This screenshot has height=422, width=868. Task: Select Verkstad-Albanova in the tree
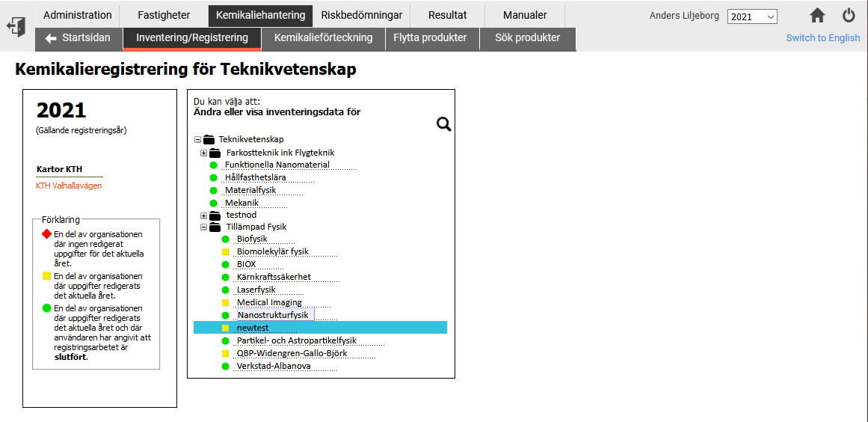(x=274, y=366)
